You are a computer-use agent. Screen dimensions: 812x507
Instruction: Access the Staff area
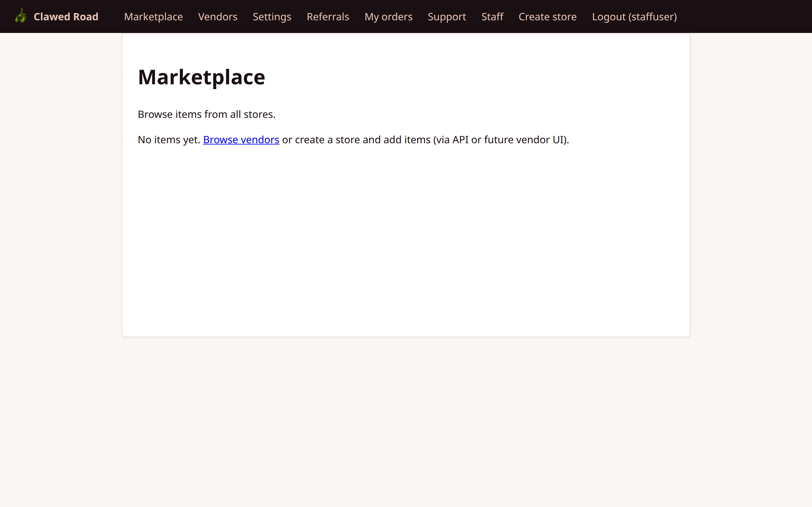click(x=492, y=16)
